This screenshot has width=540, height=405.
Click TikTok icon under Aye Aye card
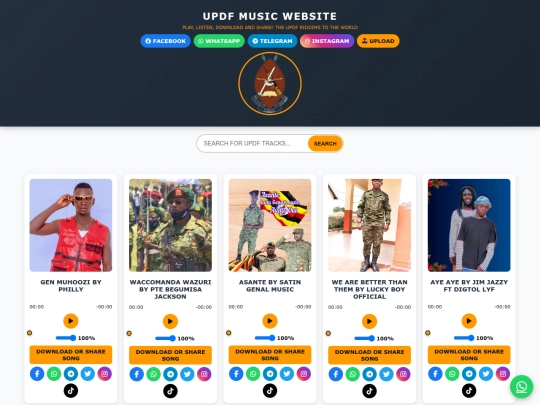pos(469,391)
